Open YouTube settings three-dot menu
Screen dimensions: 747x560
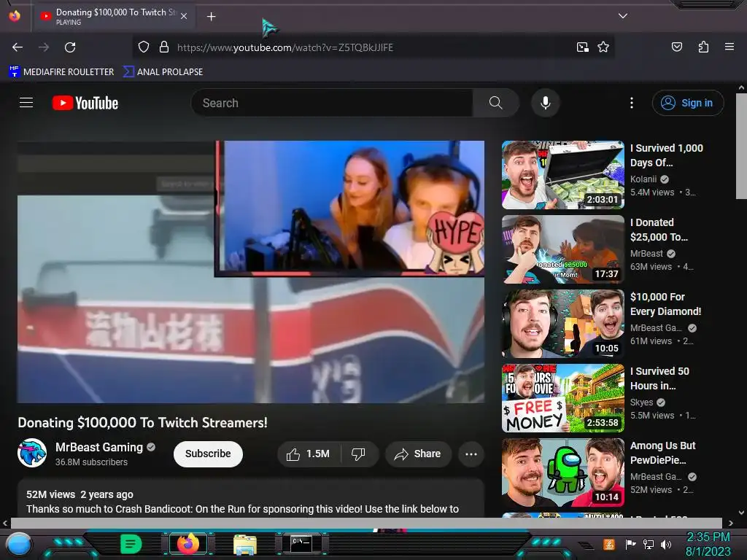pos(632,103)
